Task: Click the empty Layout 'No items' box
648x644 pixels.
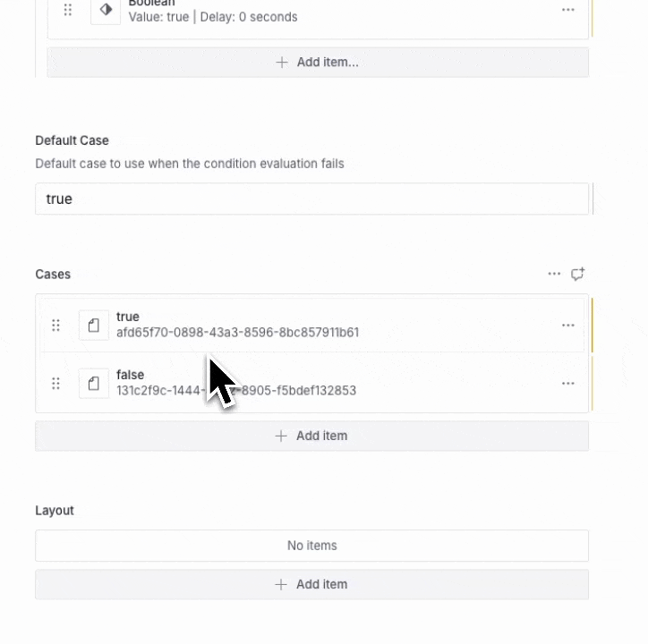Action: coord(311,546)
